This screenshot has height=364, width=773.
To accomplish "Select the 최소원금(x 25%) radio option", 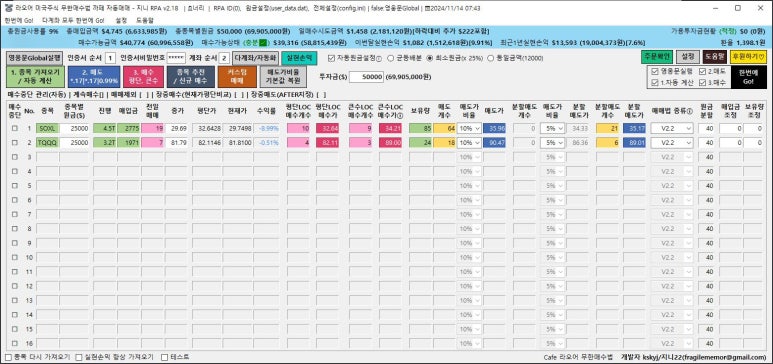I will pyautogui.click(x=430, y=58).
